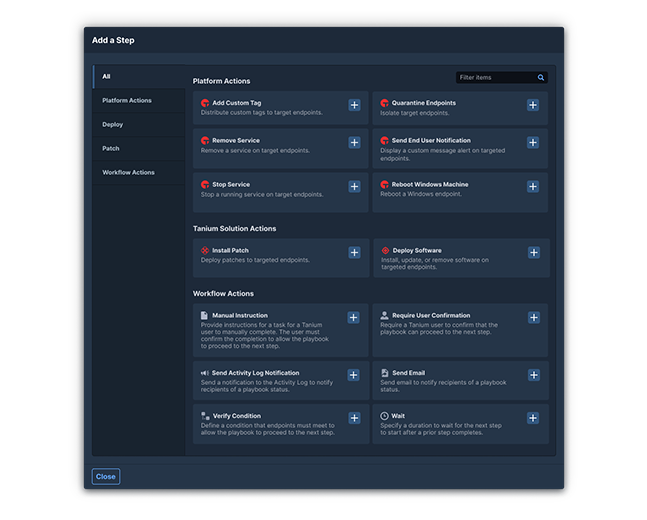Image resolution: width=647 pixels, height=520 pixels.
Task: Switch to Platform Actions sidebar tab
Action: point(139,100)
